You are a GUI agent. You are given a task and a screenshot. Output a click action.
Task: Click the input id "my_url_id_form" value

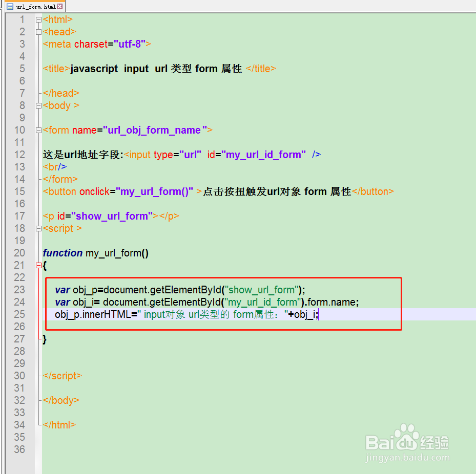pos(263,155)
